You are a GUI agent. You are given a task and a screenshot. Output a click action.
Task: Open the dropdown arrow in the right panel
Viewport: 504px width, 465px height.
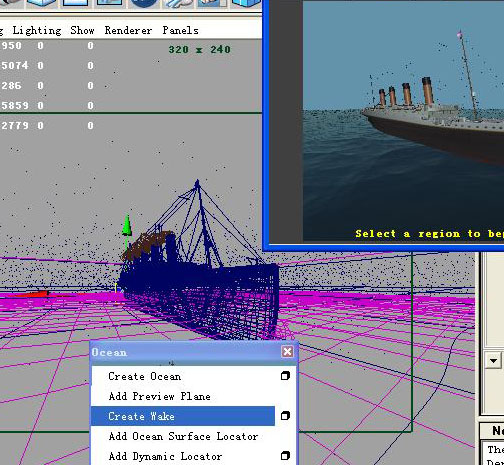coord(493,361)
